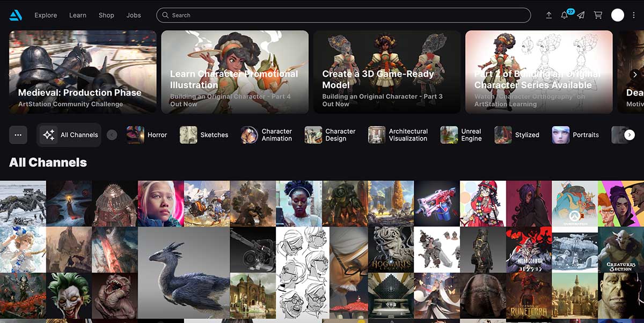This screenshot has width=644, height=323.
Task: Open messages paper plane icon
Action: tap(581, 15)
